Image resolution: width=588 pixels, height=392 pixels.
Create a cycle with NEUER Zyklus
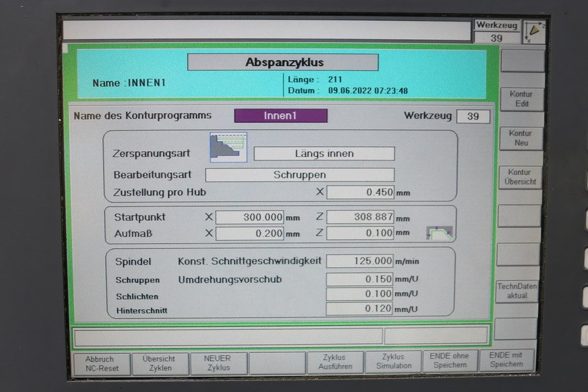point(219,363)
